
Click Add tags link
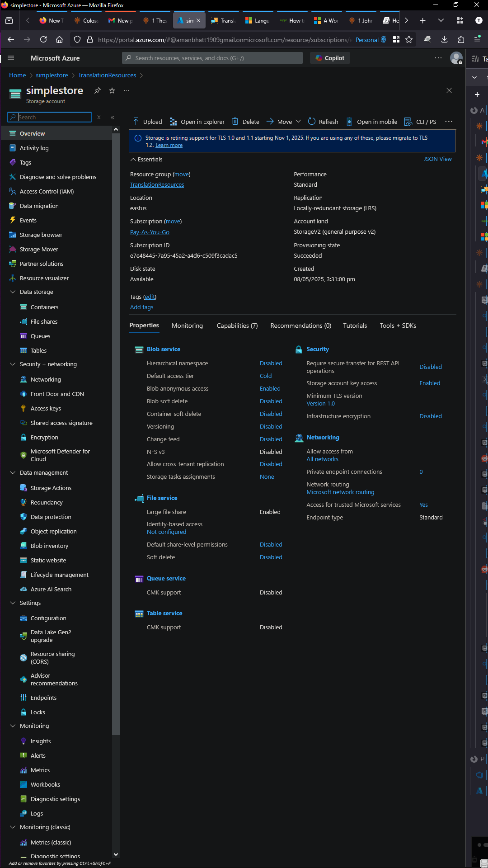[141, 307]
